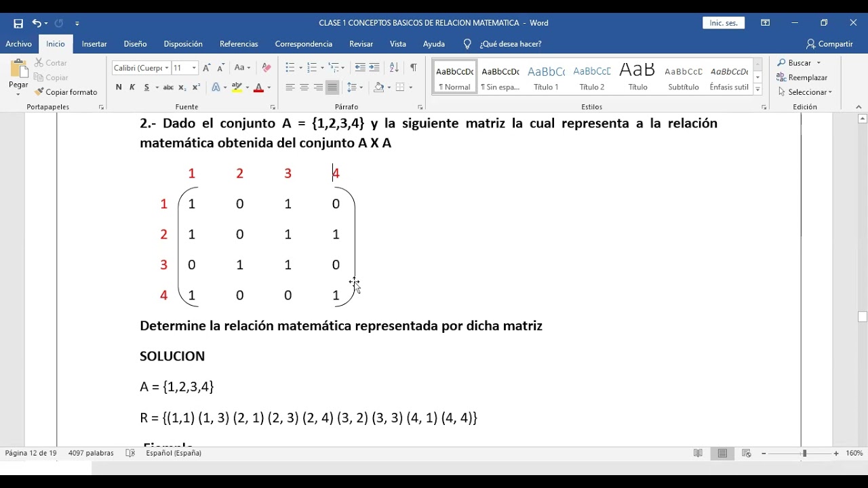This screenshot has width=868, height=488.
Task: Toggle subscript formatting
Action: point(183,87)
